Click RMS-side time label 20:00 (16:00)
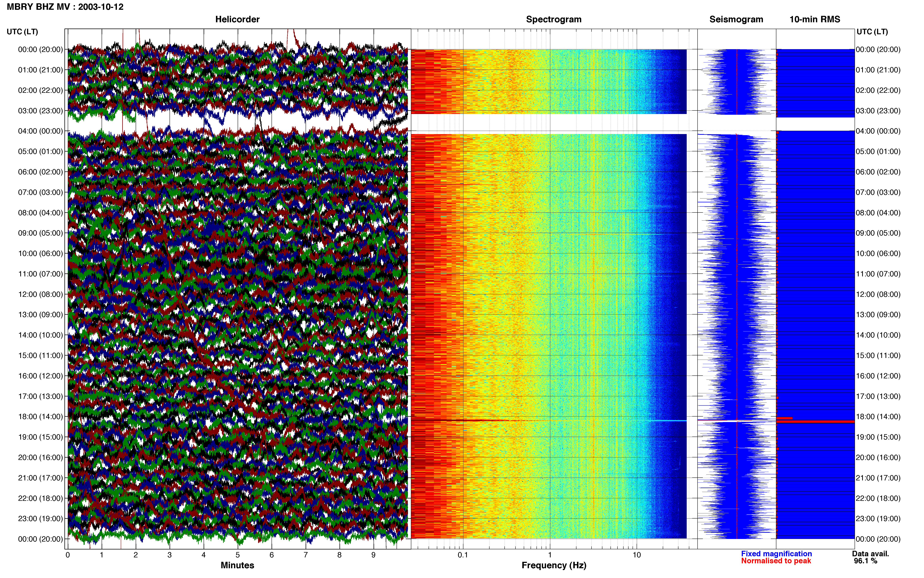The width and height of the screenshot is (924, 578). pos(878,458)
